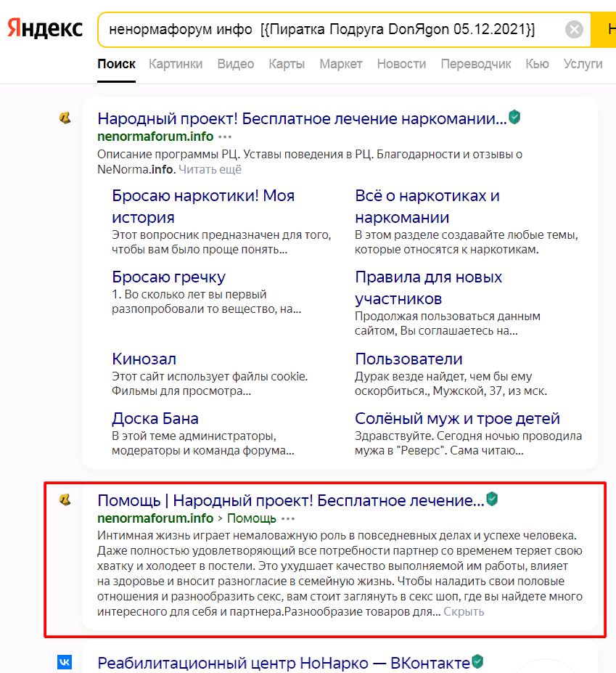The width and height of the screenshot is (616, 673).
Task: Click green verified shield on first result
Action: coord(515,118)
